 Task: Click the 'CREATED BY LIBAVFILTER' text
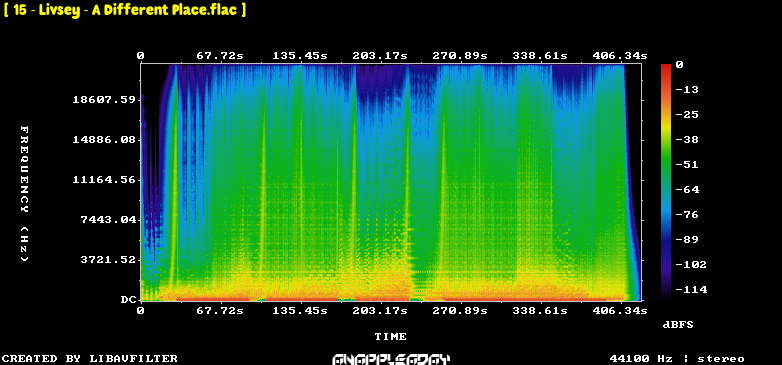click(x=90, y=359)
